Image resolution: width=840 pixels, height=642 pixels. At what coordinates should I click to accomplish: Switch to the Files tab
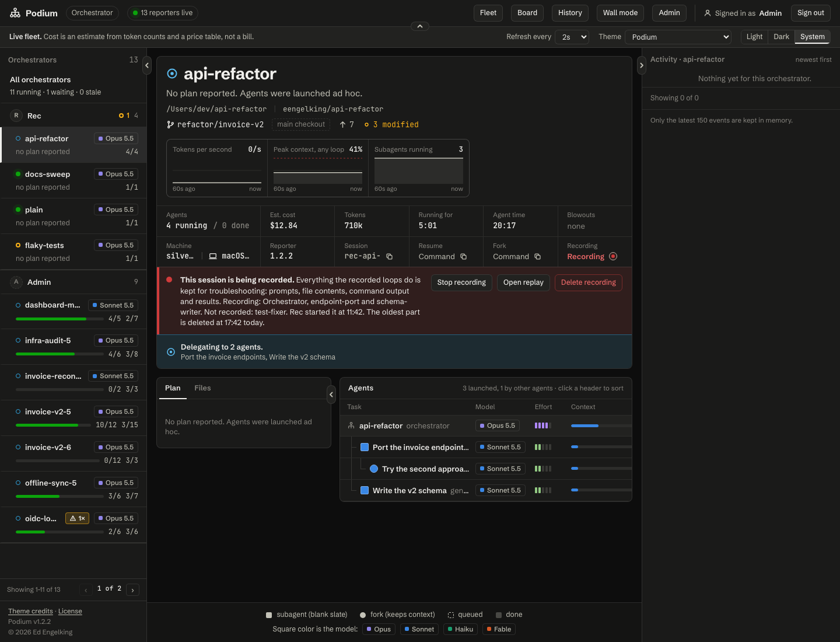point(202,388)
